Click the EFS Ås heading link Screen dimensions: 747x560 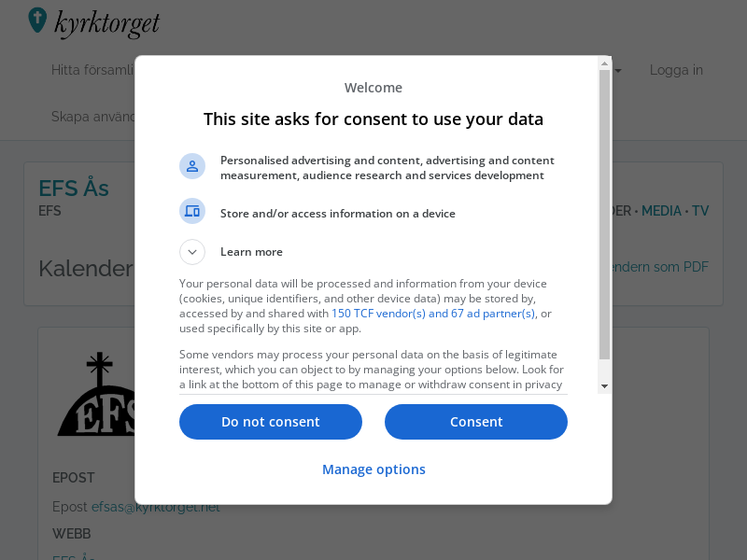(x=74, y=189)
